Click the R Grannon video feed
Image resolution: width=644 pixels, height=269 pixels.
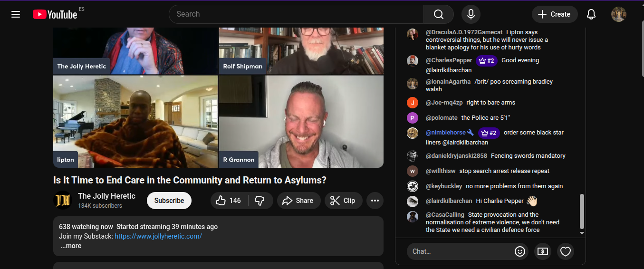(x=301, y=121)
